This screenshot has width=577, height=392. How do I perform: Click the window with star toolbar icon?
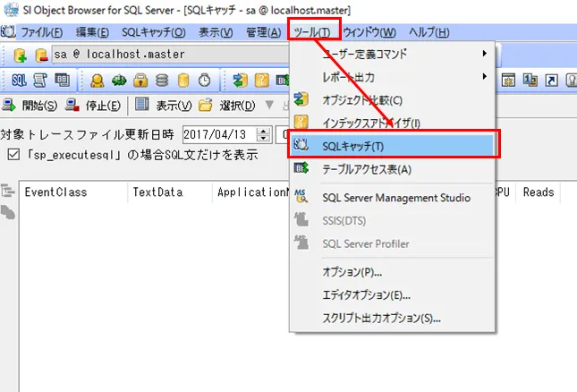[x=508, y=81]
